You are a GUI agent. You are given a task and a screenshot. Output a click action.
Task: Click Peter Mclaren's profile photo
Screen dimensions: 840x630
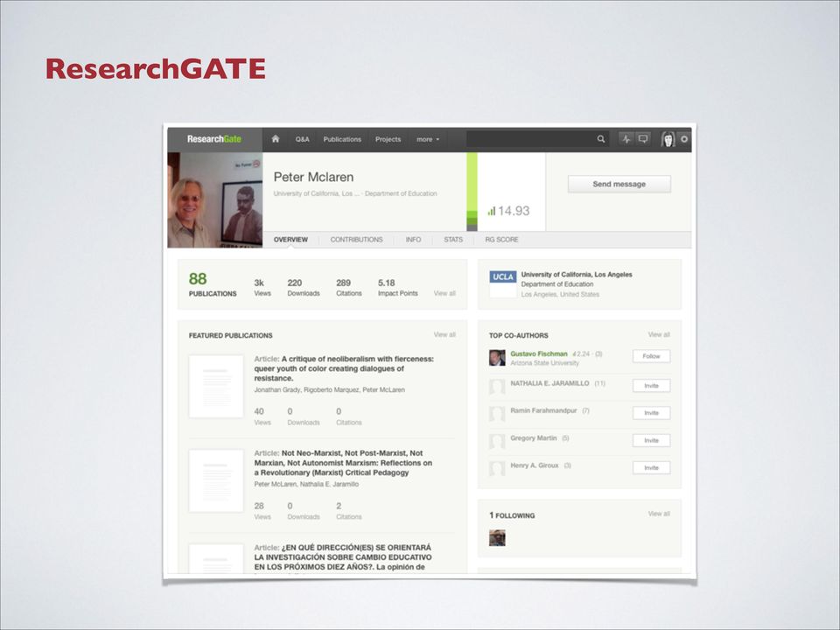tap(215, 199)
